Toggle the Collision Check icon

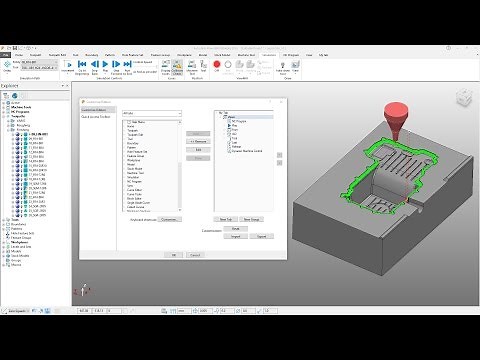point(177,67)
